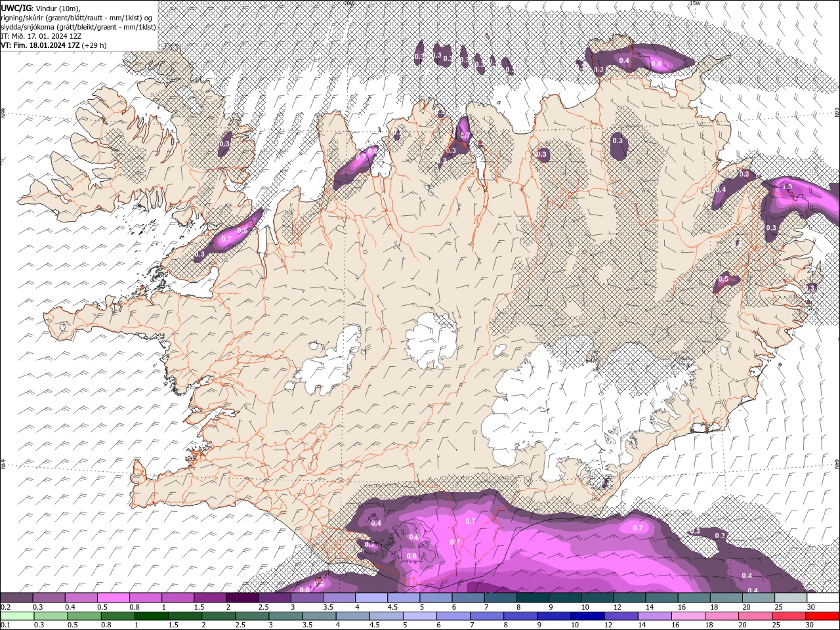
Task: Click the 'Vindur (10m)' text in title
Action: tap(58, 8)
